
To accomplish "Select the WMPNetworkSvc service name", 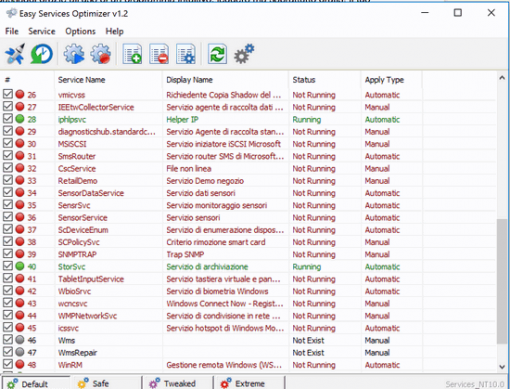I will (x=87, y=316).
